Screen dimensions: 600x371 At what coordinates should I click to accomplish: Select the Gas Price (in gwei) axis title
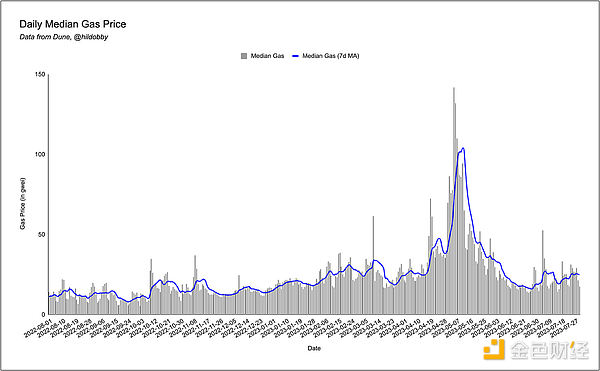pos(23,203)
